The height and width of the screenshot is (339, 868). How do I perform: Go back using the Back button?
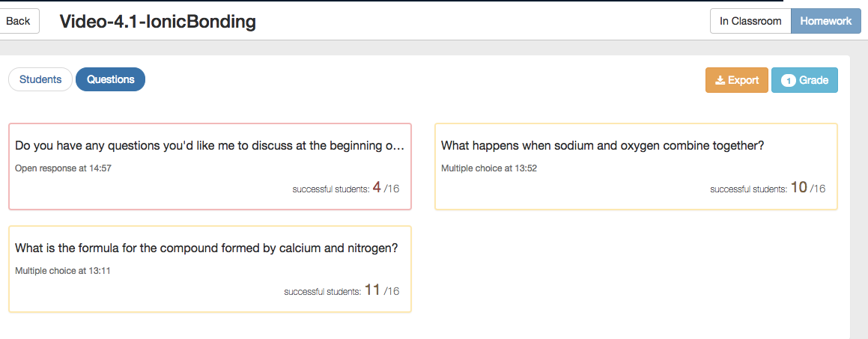click(x=18, y=21)
